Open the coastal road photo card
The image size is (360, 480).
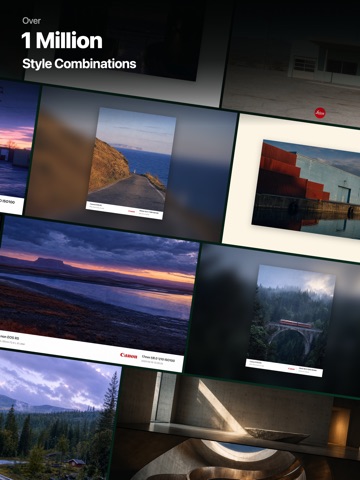tap(131, 163)
